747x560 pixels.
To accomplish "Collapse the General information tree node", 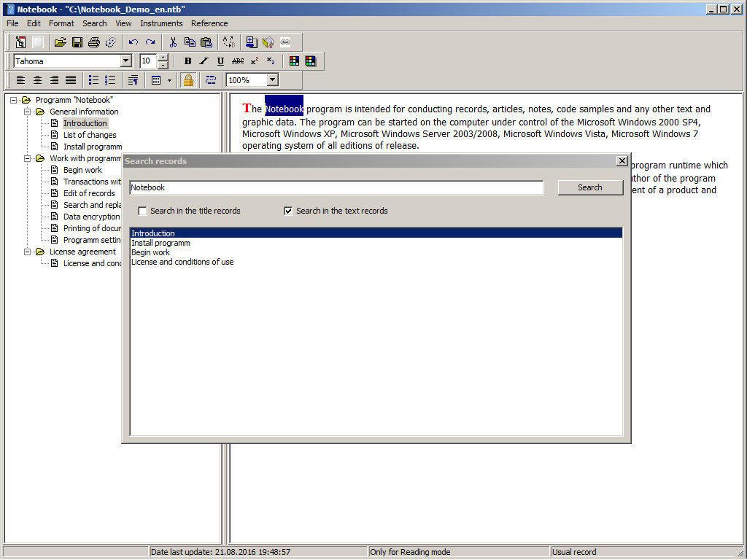I will click(28, 112).
